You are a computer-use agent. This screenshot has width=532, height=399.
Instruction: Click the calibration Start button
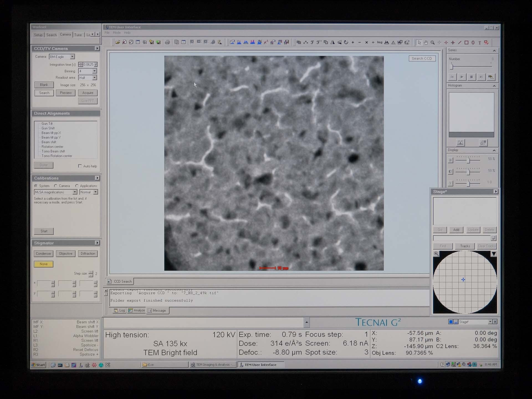[x=44, y=231]
